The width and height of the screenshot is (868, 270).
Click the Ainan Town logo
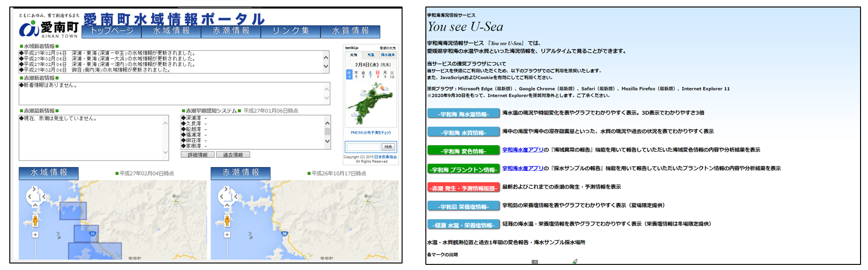coord(48,29)
